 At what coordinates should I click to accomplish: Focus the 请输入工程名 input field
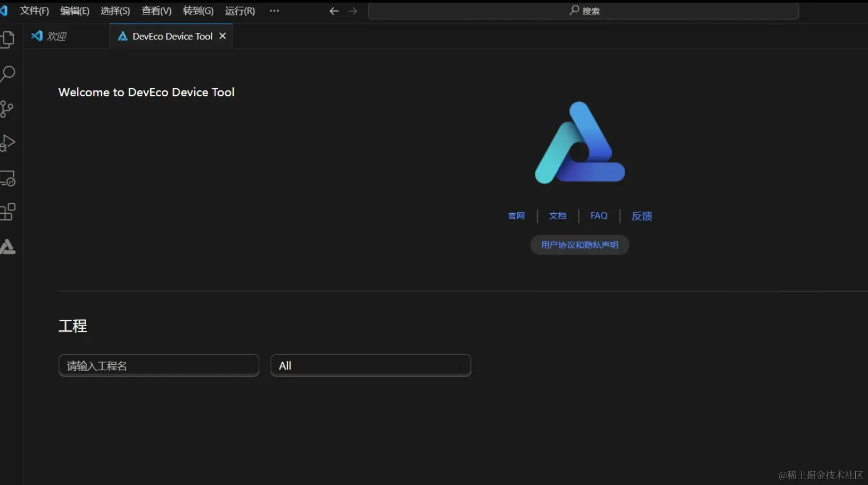159,365
